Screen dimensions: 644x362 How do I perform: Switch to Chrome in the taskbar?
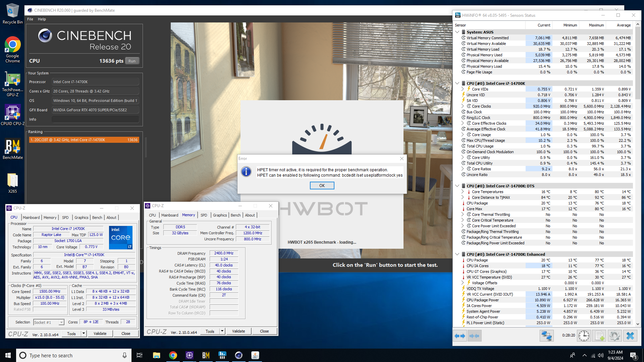point(173,355)
